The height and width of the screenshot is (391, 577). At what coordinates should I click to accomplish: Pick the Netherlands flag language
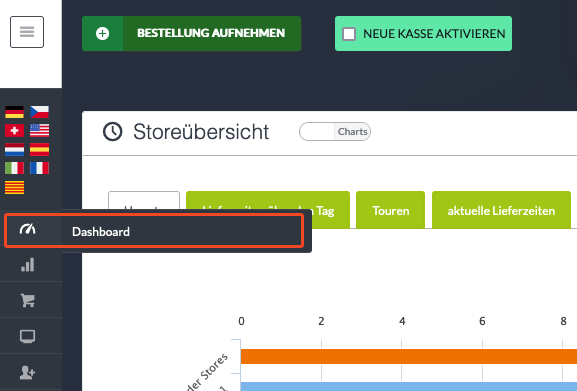(15, 150)
